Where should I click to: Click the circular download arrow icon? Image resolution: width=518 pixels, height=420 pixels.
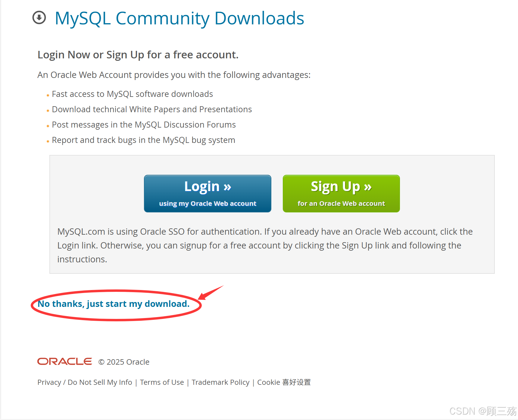39,17
